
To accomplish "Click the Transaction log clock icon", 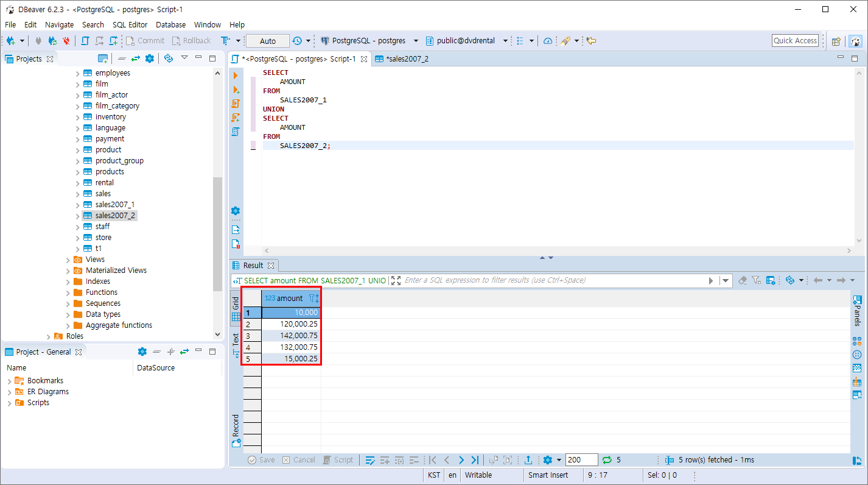I will tap(297, 41).
